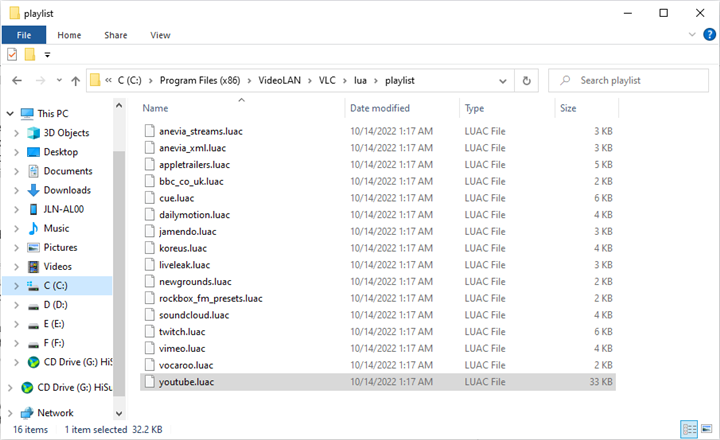
Task: Click the Up directory arrow
Action: point(75,80)
